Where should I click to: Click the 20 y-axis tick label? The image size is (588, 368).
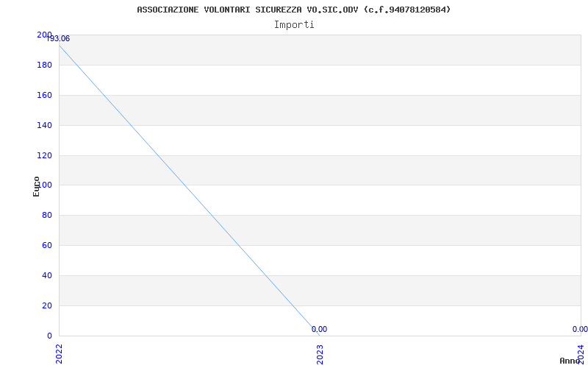[x=47, y=305]
